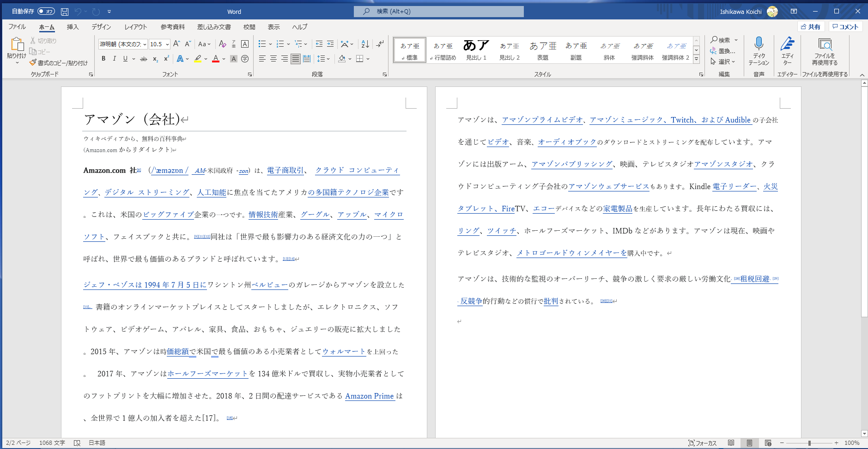Toggle subscript formatting
Image resolution: width=868 pixels, height=449 pixels.
(155, 59)
